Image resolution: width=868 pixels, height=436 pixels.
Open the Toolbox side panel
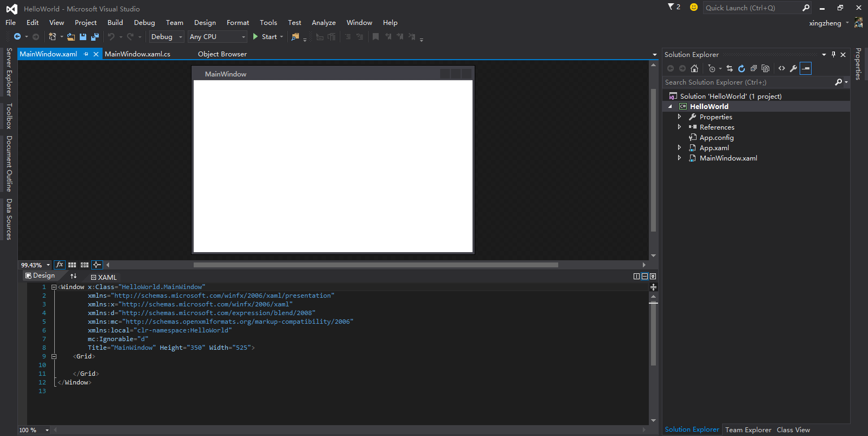(9, 116)
